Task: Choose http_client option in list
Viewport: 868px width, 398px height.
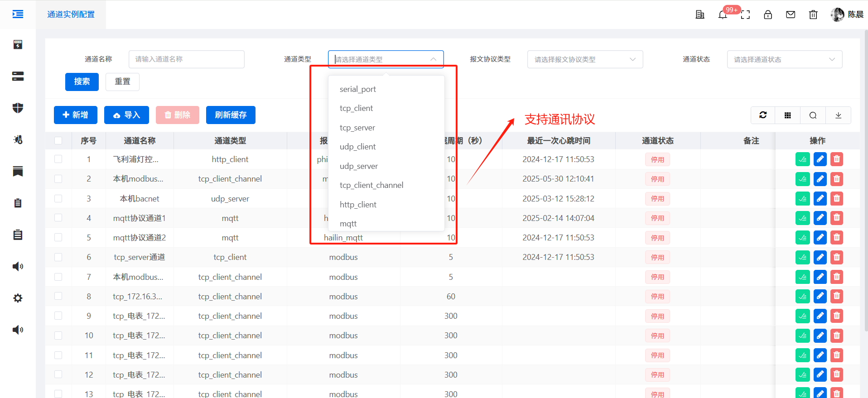Action: pos(358,205)
